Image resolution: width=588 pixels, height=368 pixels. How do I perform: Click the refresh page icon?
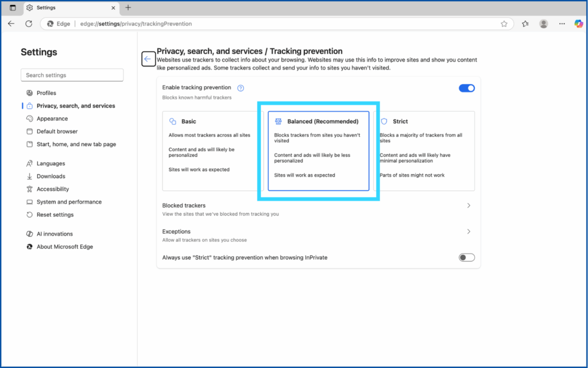[x=29, y=24]
